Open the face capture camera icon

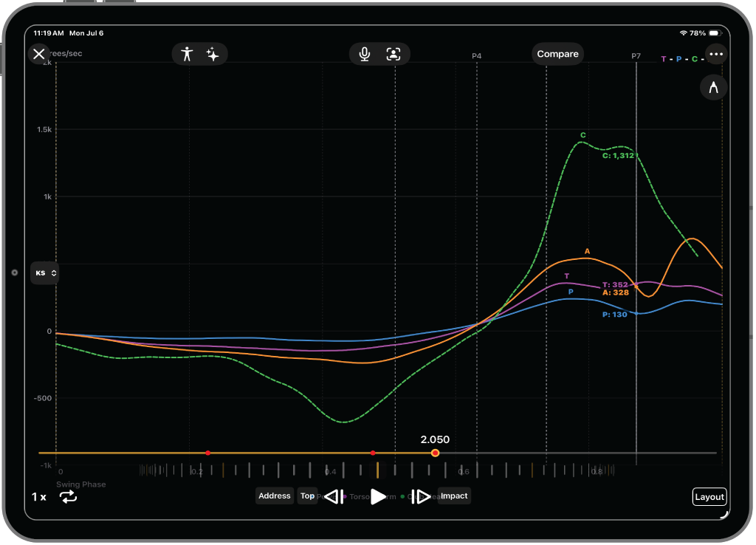pyautogui.click(x=394, y=54)
